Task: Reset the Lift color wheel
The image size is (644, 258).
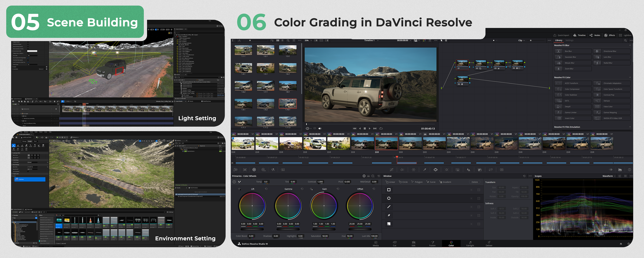Action: [x=266, y=189]
